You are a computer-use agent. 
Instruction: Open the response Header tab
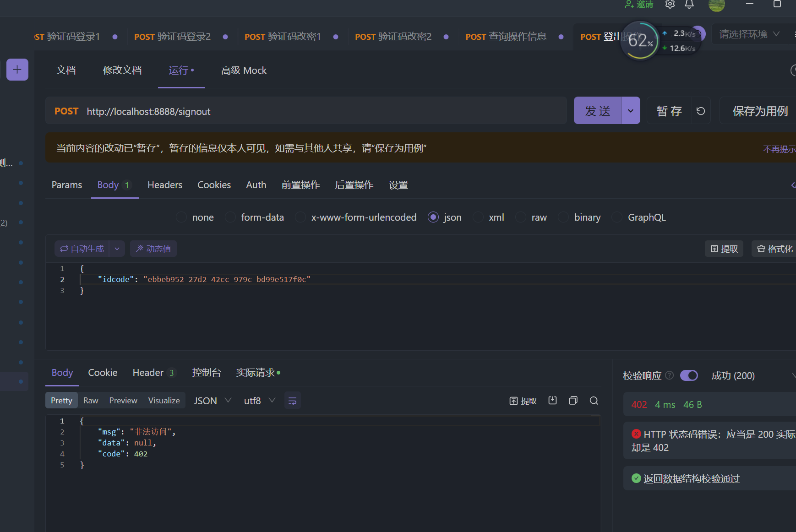click(x=153, y=373)
